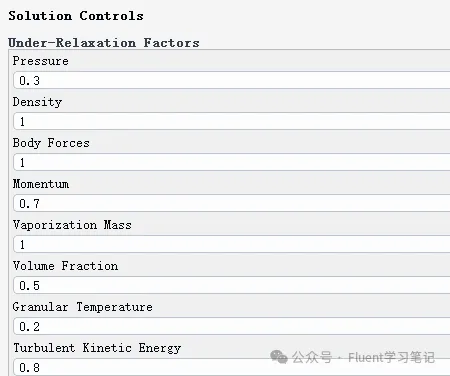
Task: Click the Body Forces label
Action: point(51,143)
